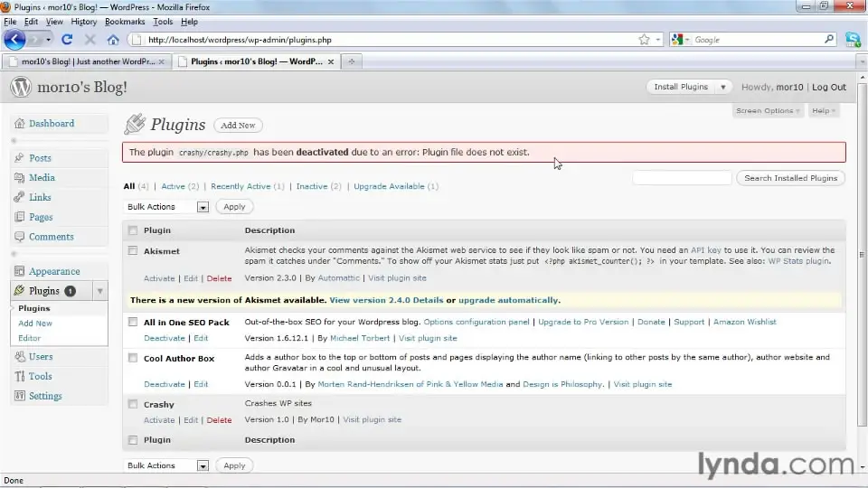
Task: Tick the Crashy plugin checkbox
Action: [x=133, y=404]
